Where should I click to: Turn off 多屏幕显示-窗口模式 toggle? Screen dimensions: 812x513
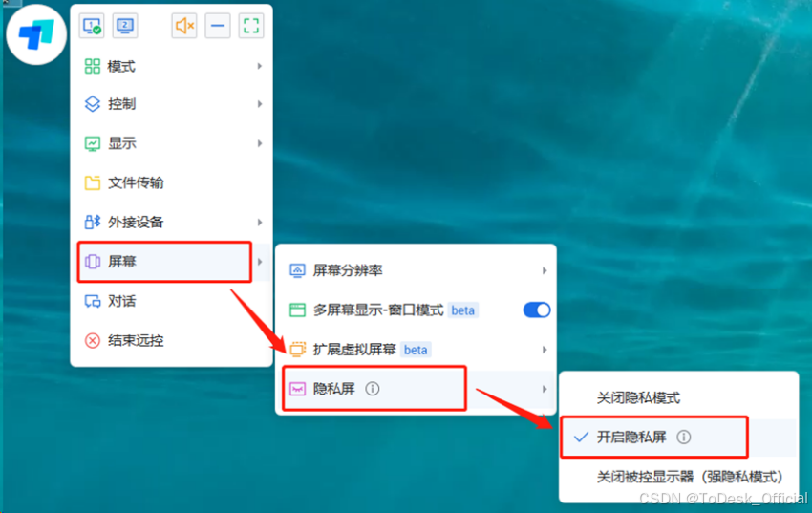coord(537,310)
